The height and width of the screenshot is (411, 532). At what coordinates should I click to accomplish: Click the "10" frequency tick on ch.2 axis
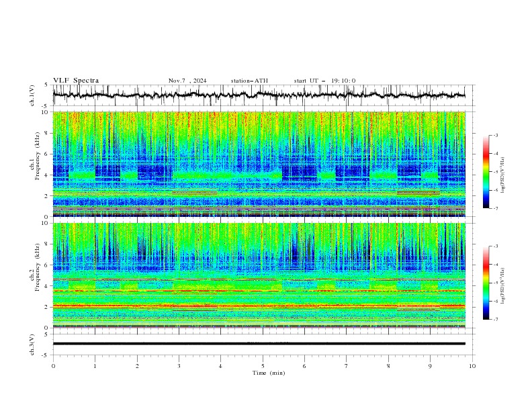46,223
